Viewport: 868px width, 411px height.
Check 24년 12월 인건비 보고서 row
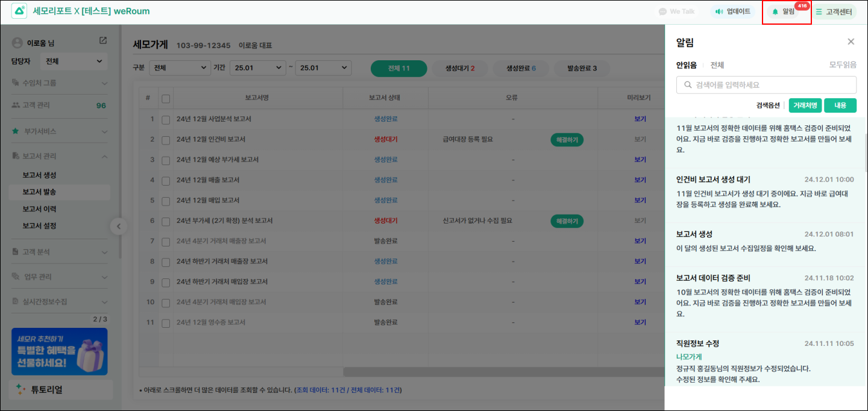pos(166,140)
